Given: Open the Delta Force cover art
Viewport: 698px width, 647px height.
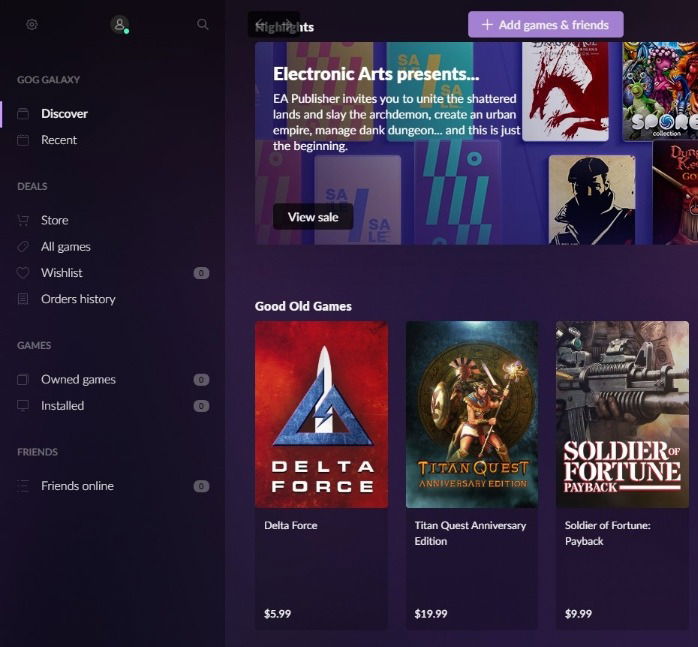Looking at the screenshot, I should (321, 415).
